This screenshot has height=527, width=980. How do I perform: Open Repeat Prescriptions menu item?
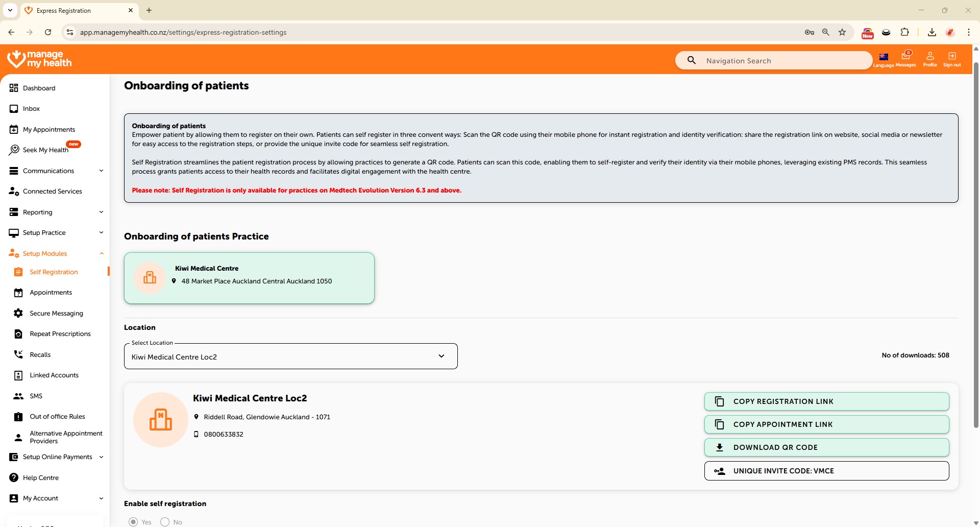pyautogui.click(x=60, y=334)
